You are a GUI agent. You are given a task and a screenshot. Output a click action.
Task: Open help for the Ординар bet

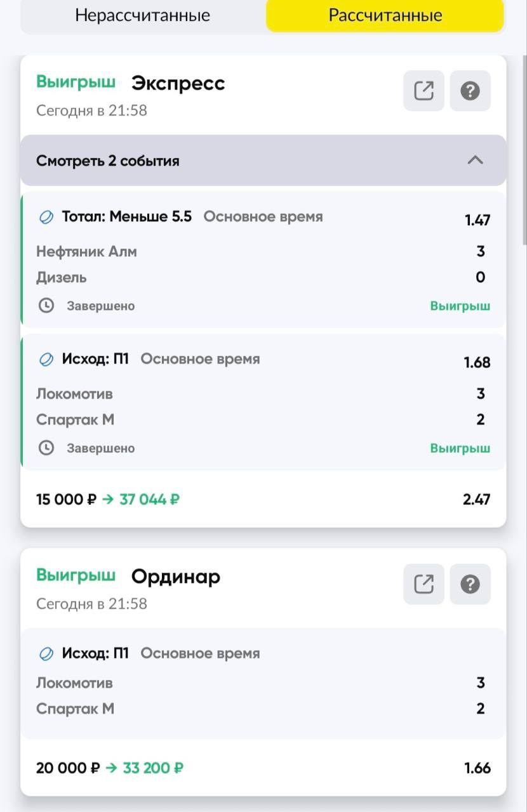[470, 584]
